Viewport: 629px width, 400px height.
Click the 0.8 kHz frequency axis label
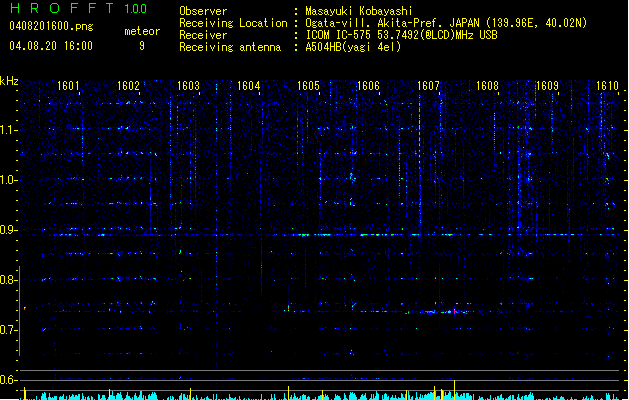tap(8, 280)
